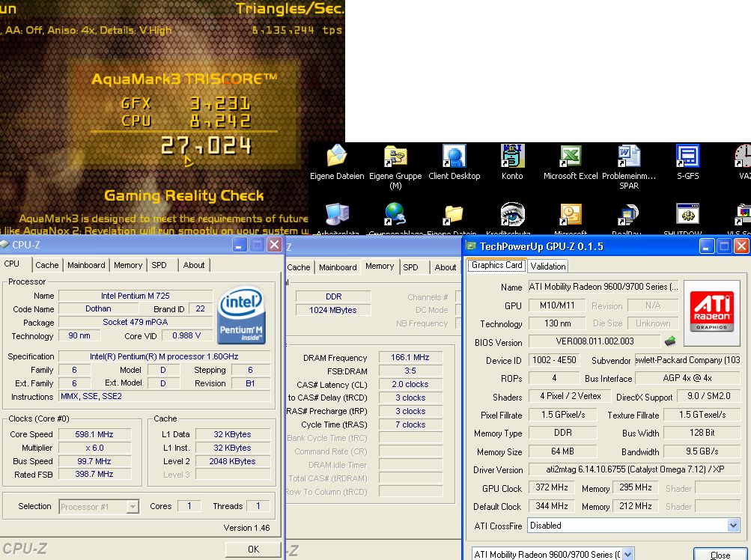Image resolution: width=751 pixels, height=560 pixels.
Task: Click the Intel Pentium M 725 name value
Action: pos(135,296)
